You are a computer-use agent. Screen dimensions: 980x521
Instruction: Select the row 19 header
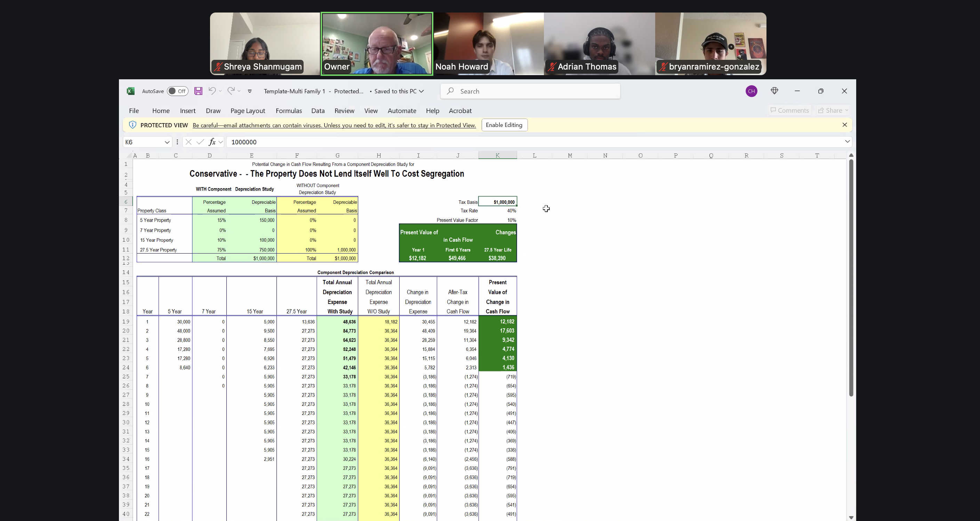pyautogui.click(x=126, y=322)
